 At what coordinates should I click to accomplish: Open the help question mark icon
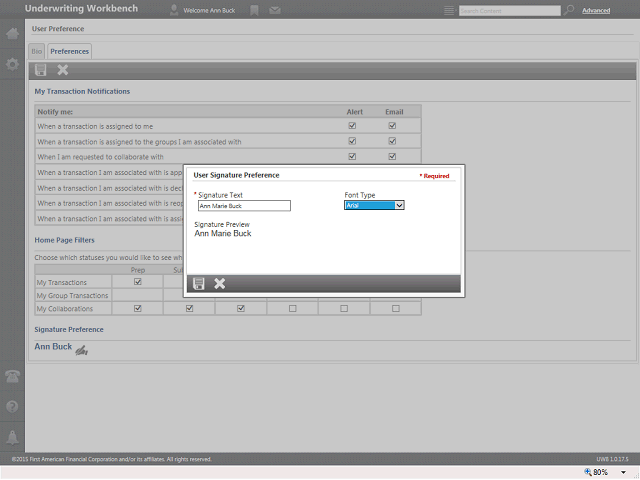pos(12,406)
